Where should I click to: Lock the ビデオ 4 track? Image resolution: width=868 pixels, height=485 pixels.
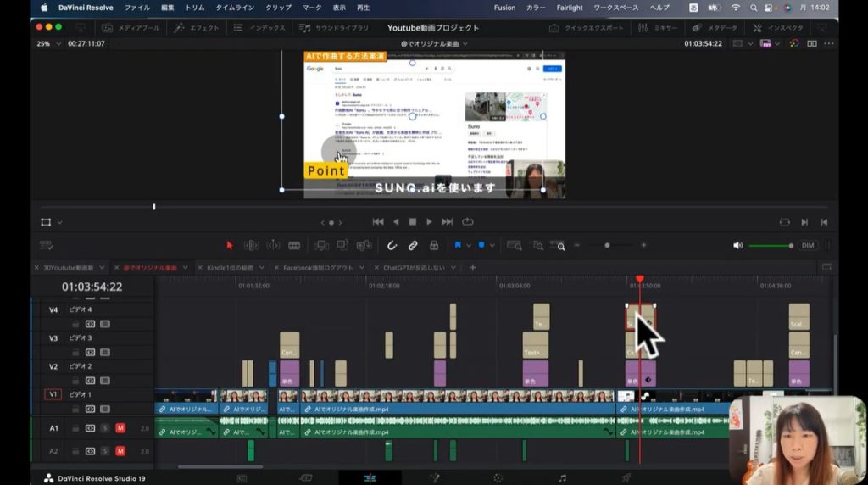tap(75, 324)
